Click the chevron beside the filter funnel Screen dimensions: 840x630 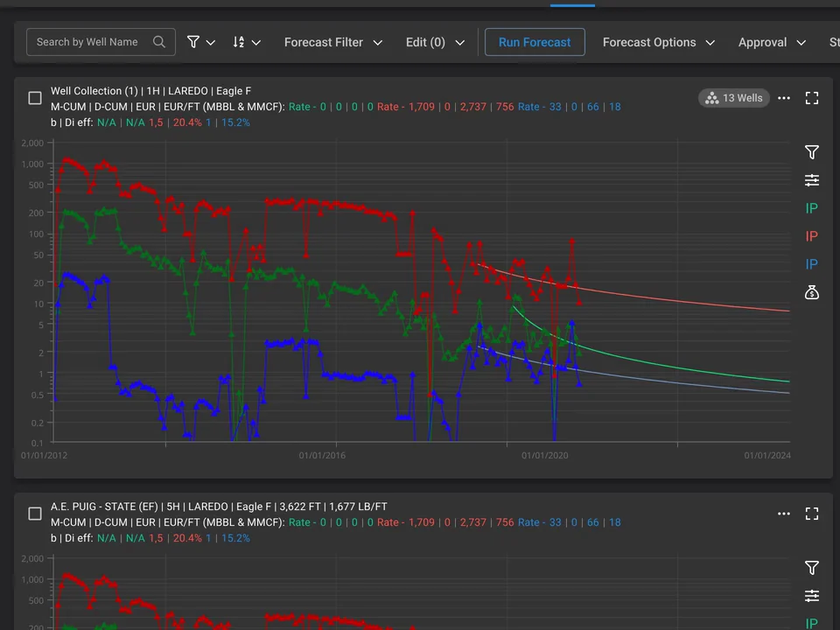pos(211,42)
